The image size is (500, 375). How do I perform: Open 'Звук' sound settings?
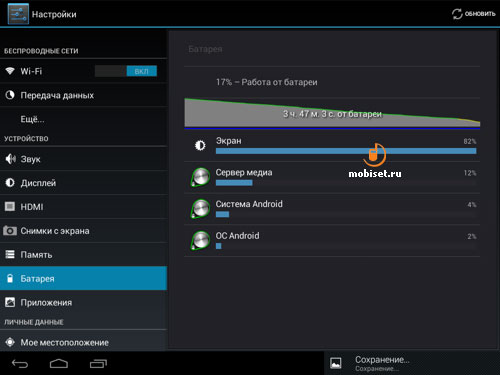83,159
